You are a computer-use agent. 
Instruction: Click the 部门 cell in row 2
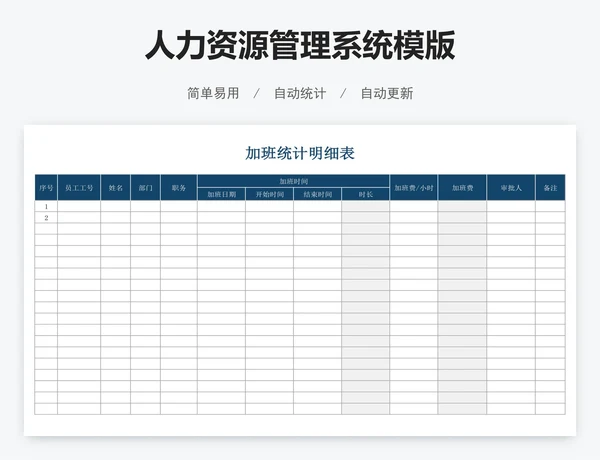[x=145, y=217]
